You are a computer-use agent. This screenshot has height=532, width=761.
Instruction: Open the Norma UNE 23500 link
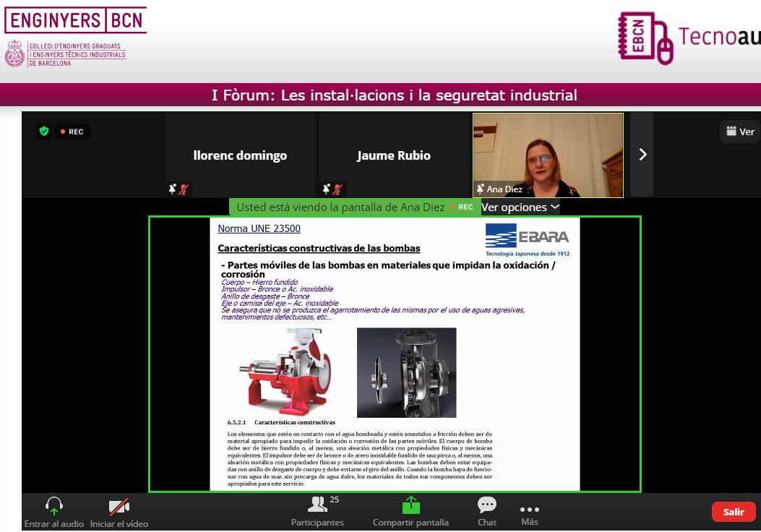[x=259, y=228]
